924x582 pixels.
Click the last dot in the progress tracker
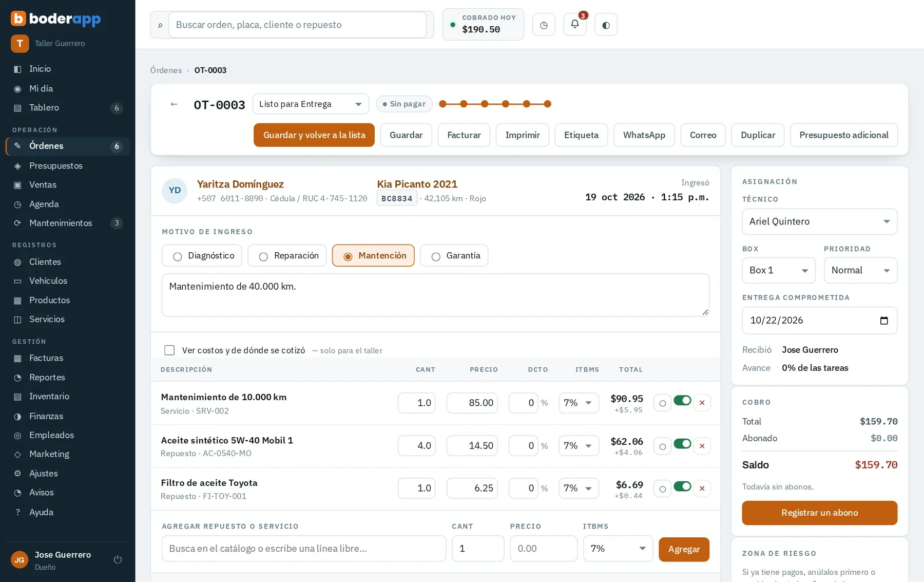point(548,104)
